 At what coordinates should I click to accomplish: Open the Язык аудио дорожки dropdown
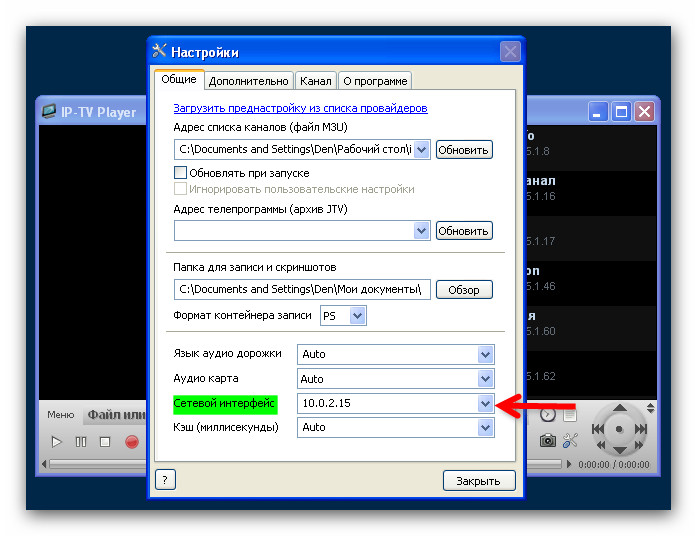(485, 354)
